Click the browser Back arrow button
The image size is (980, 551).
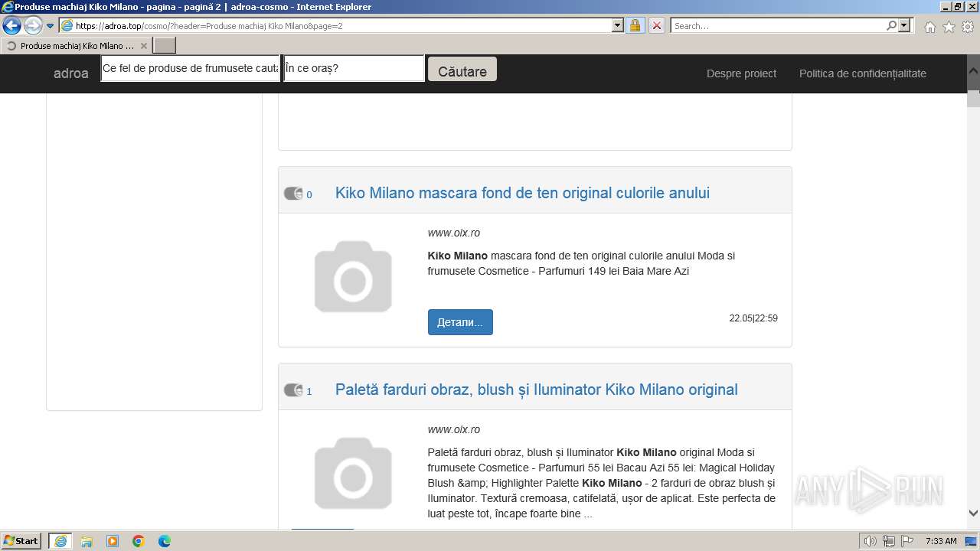12,26
